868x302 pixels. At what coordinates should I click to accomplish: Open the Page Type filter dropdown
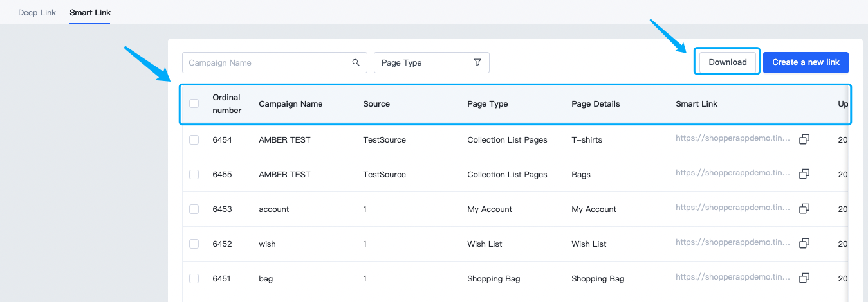tap(432, 62)
